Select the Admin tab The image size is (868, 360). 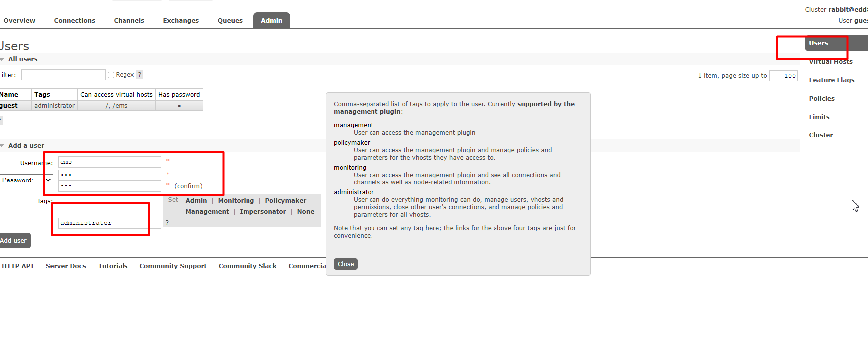click(x=272, y=20)
